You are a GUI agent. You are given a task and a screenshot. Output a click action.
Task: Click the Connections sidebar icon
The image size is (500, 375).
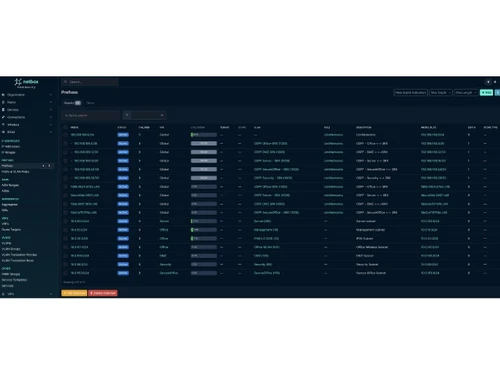pyautogui.click(x=3, y=117)
